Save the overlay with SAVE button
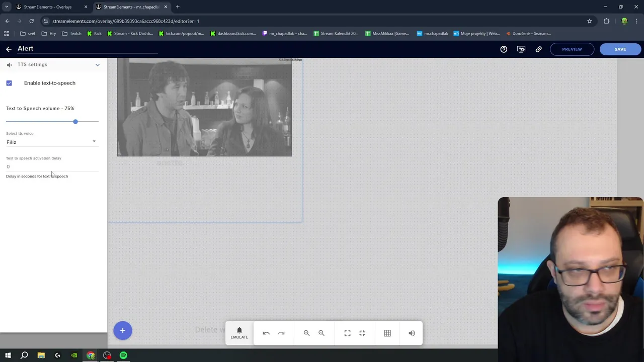Screen dimensions: 644x362 [x=620, y=49]
